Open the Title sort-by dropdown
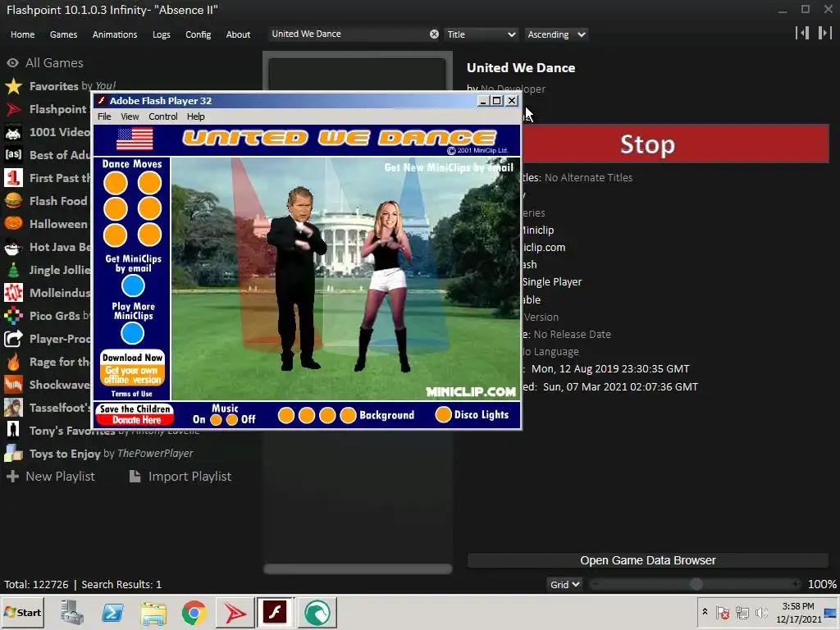This screenshot has width=840, height=630. [x=481, y=34]
